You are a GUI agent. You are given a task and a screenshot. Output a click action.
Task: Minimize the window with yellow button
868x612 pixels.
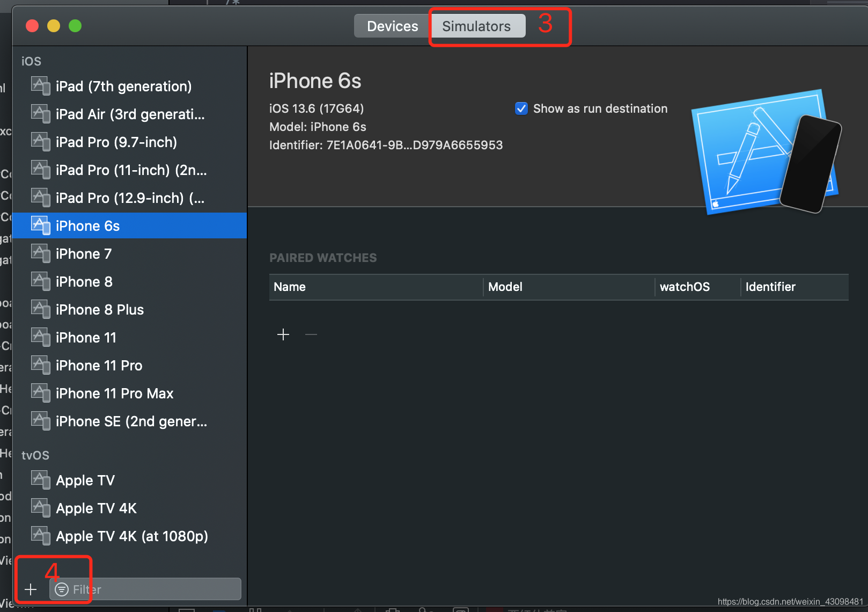point(54,26)
